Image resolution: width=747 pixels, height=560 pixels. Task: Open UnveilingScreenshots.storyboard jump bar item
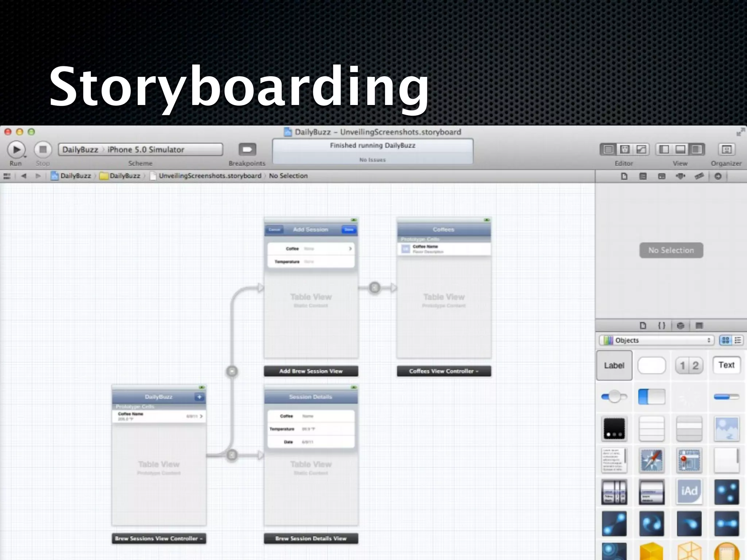click(206, 176)
